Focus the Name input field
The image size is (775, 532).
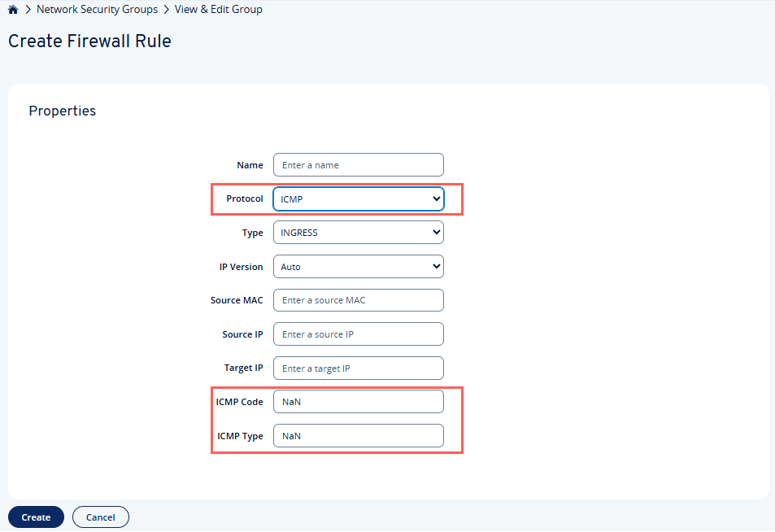[358, 164]
